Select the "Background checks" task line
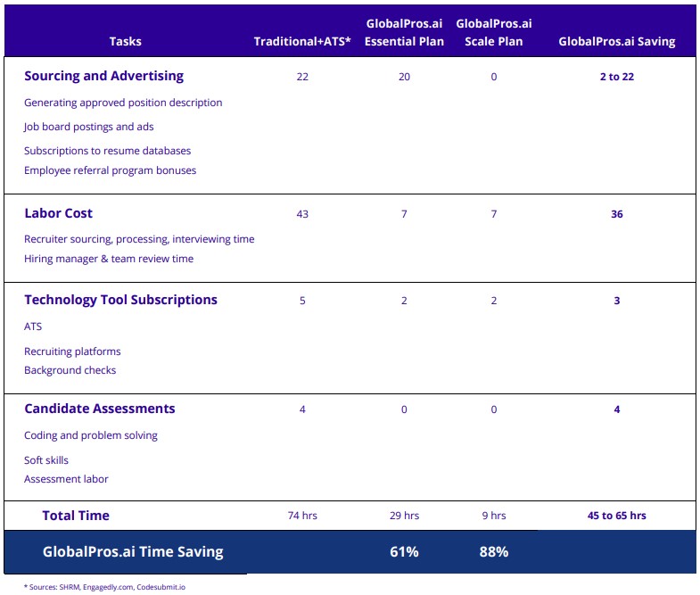Viewport: 700px width, 595px height. click(70, 370)
